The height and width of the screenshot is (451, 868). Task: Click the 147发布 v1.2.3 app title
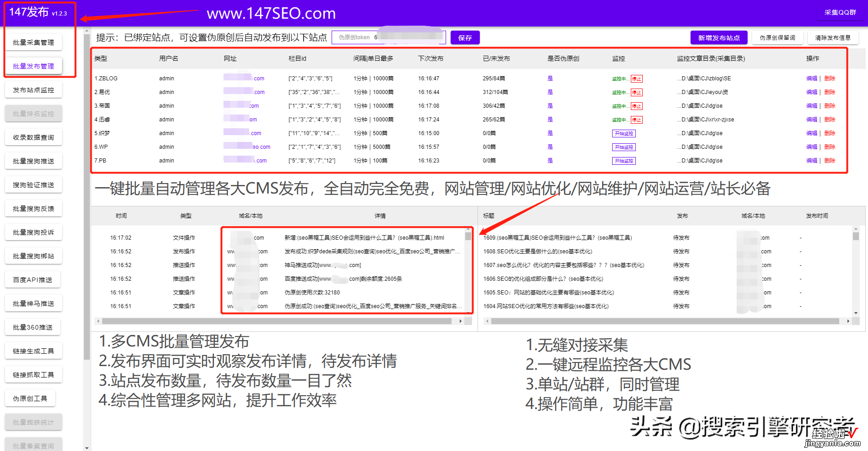[x=38, y=12]
